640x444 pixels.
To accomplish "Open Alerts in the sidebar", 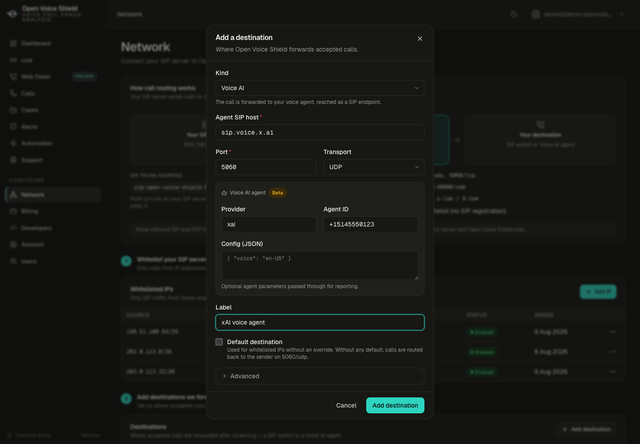I will pyautogui.click(x=53, y=127).
